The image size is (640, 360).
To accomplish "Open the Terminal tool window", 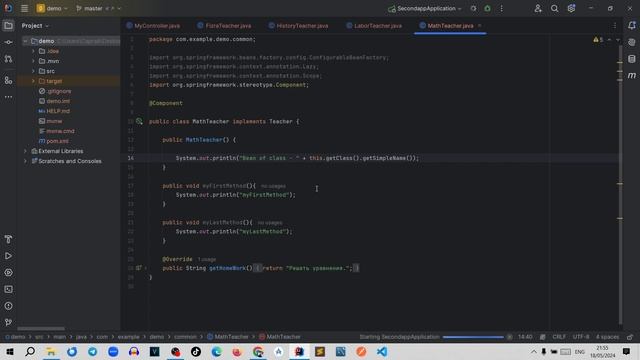I will tap(8, 289).
